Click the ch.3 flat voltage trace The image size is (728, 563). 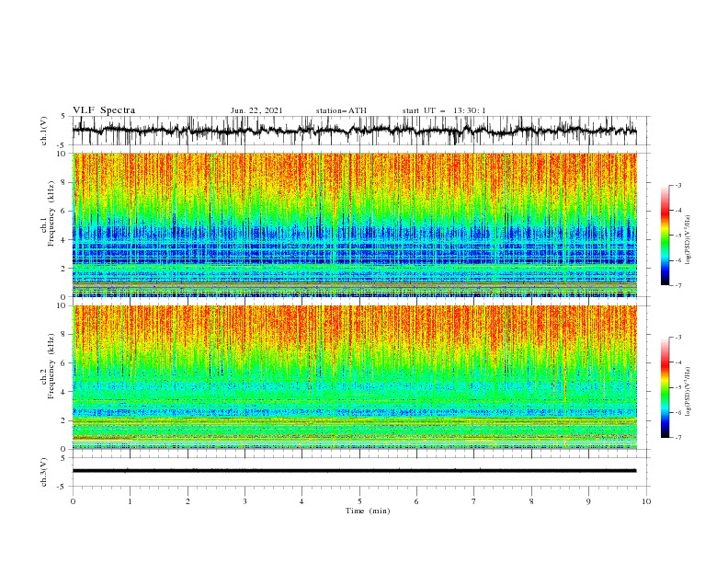(354, 471)
